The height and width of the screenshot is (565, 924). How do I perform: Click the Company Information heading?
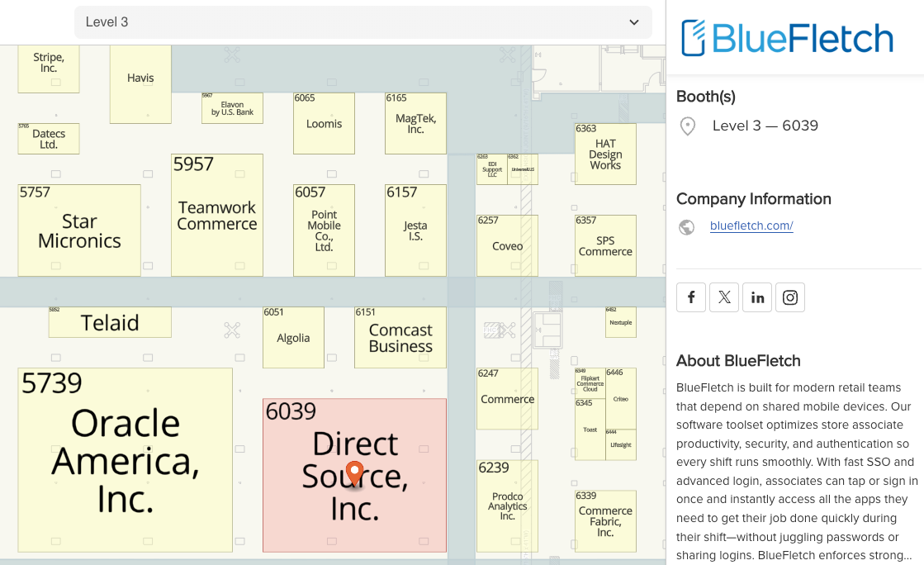tap(754, 199)
